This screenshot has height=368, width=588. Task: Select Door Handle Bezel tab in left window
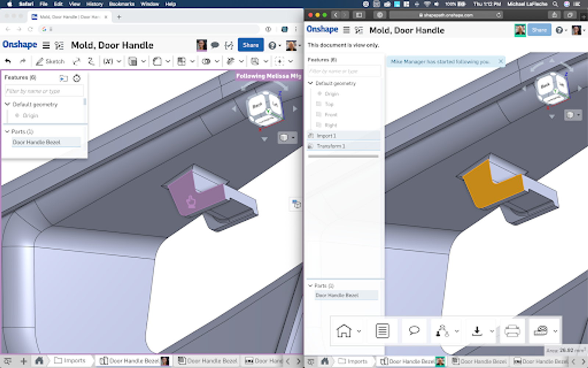click(134, 361)
